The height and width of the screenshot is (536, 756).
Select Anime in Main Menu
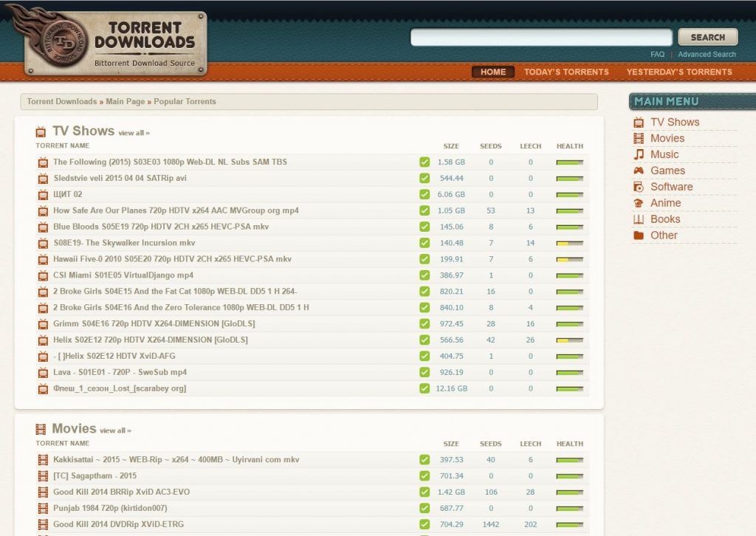[665, 203]
